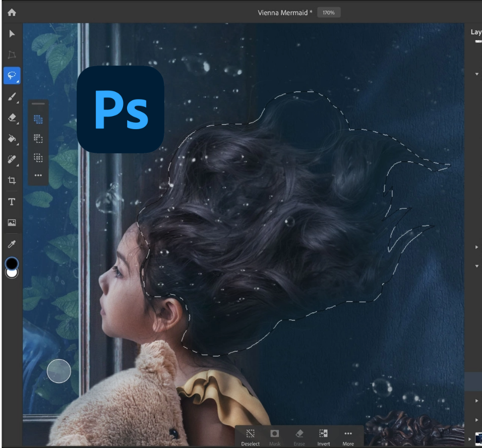The image size is (482, 448).
Task: Select the Brush tool
Action: click(x=12, y=97)
